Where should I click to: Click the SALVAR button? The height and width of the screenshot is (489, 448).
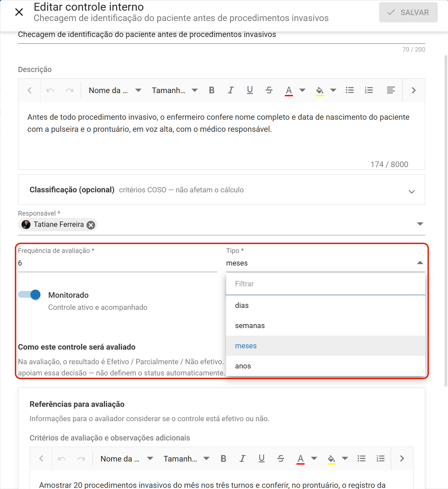408,12
